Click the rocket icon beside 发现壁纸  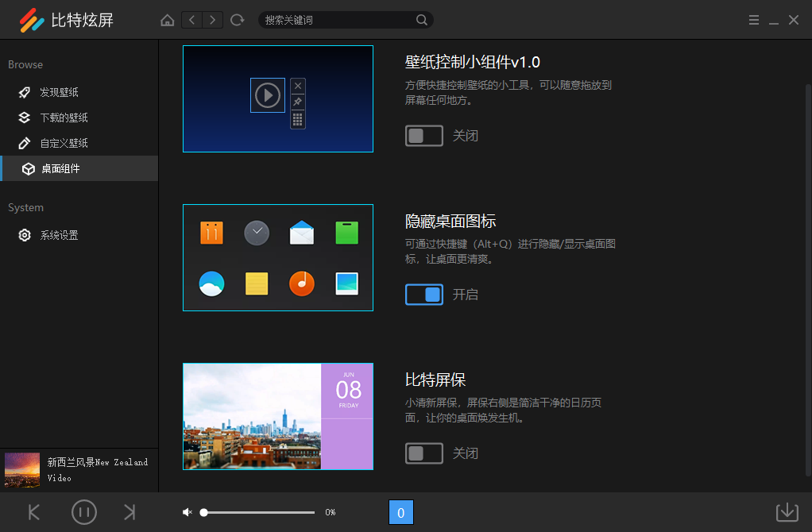pyautogui.click(x=25, y=92)
